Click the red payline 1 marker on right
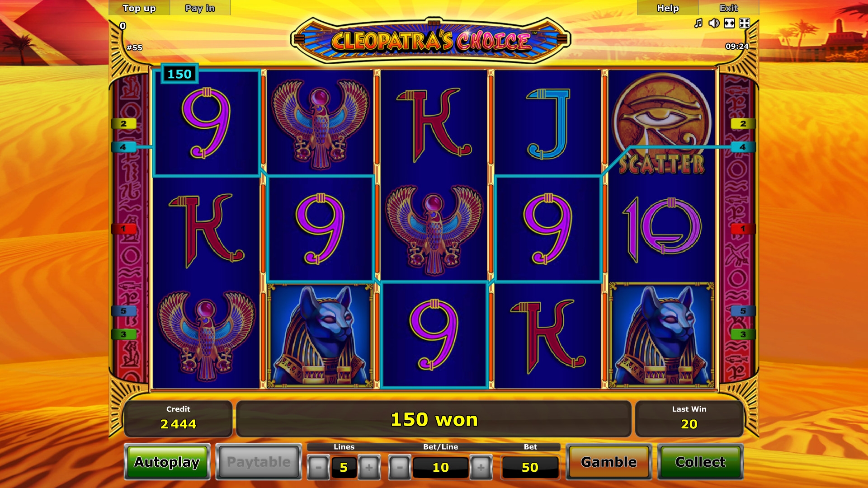 (x=743, y=229)
